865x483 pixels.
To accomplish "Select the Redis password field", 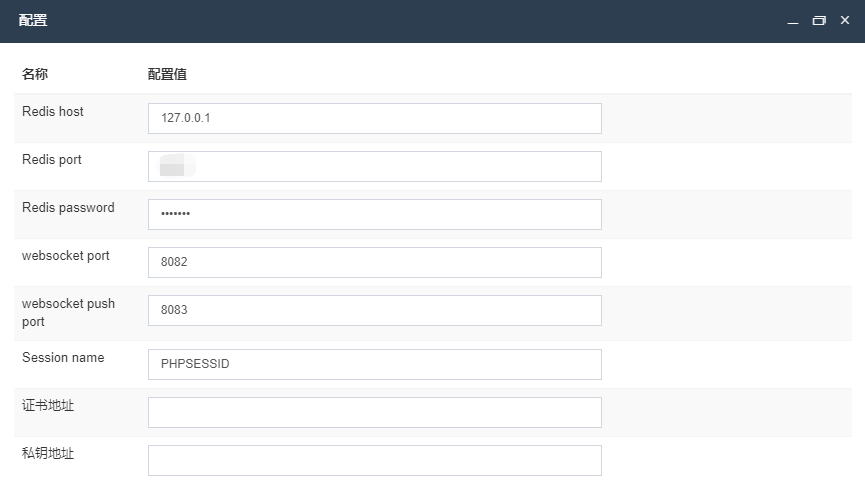I will [374, 214].
